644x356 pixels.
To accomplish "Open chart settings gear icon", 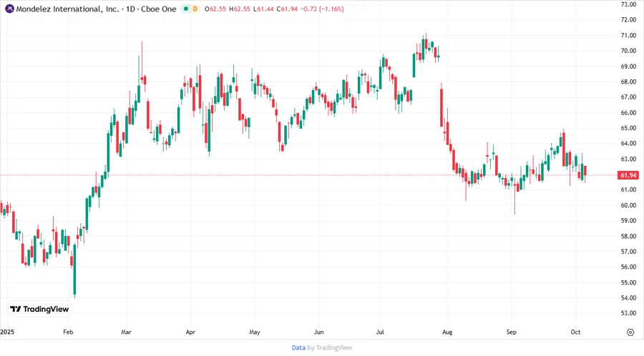I will pyautogui.click(x=630, y=332).
